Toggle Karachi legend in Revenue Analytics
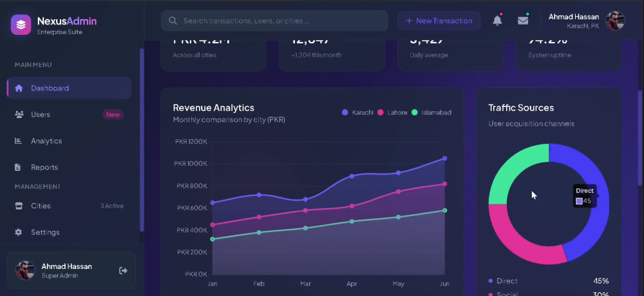 [357, 112]
